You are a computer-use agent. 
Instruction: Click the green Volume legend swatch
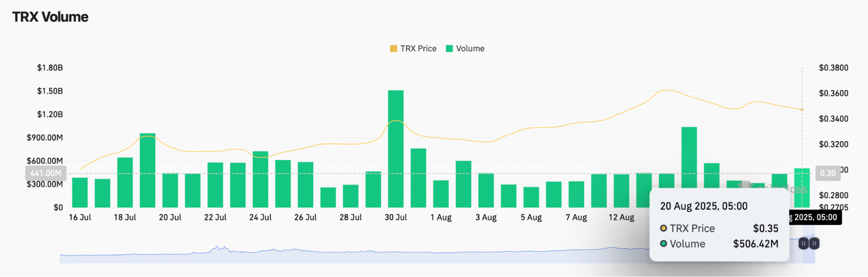pyautogui.click(x=449, y=49)
